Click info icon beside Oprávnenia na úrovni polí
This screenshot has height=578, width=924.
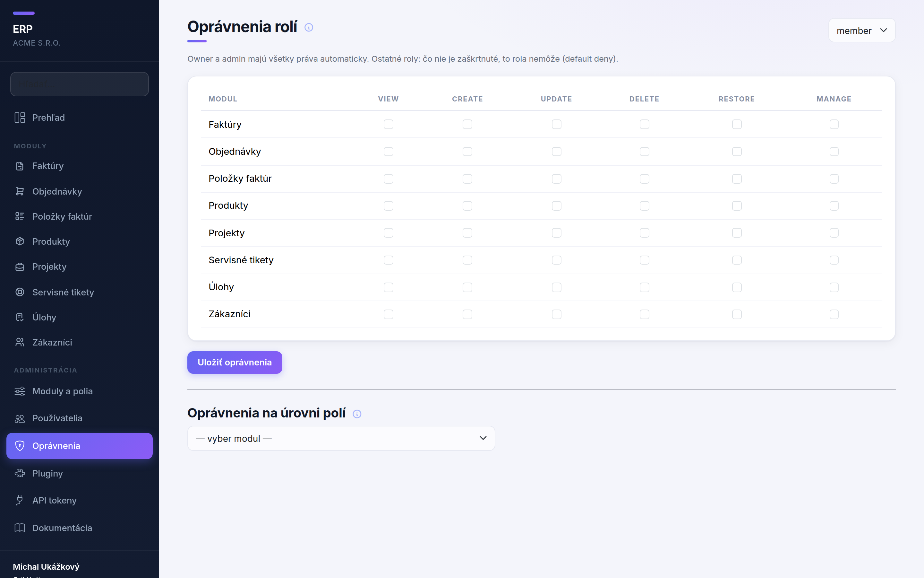point(357,414)
